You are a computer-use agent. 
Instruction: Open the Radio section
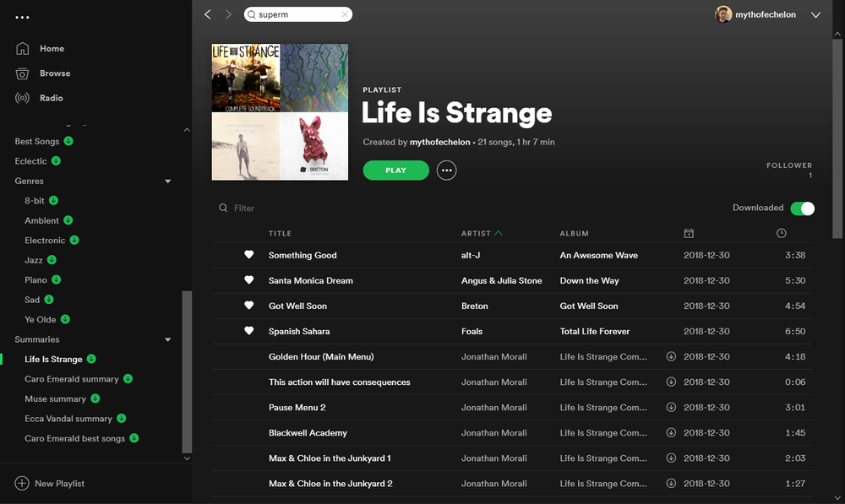pos(52,98)
